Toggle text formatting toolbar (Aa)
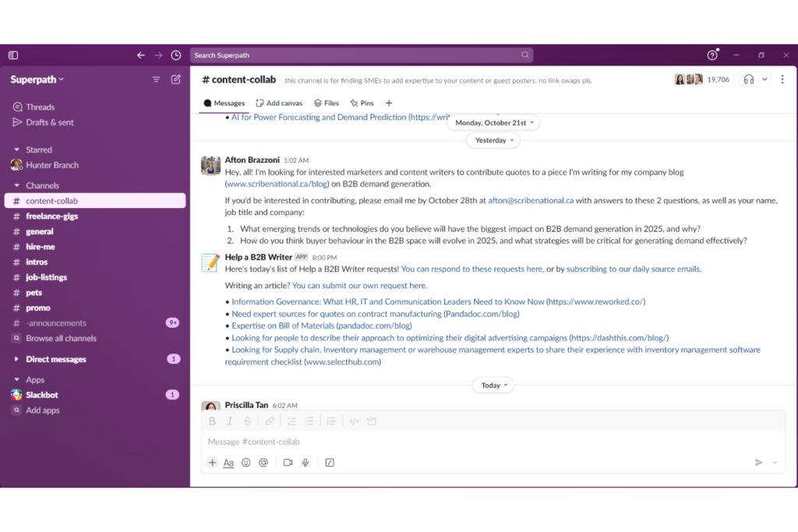Viewport: 798px width, 532px height. pyautogui.click(x=228, y=463)
